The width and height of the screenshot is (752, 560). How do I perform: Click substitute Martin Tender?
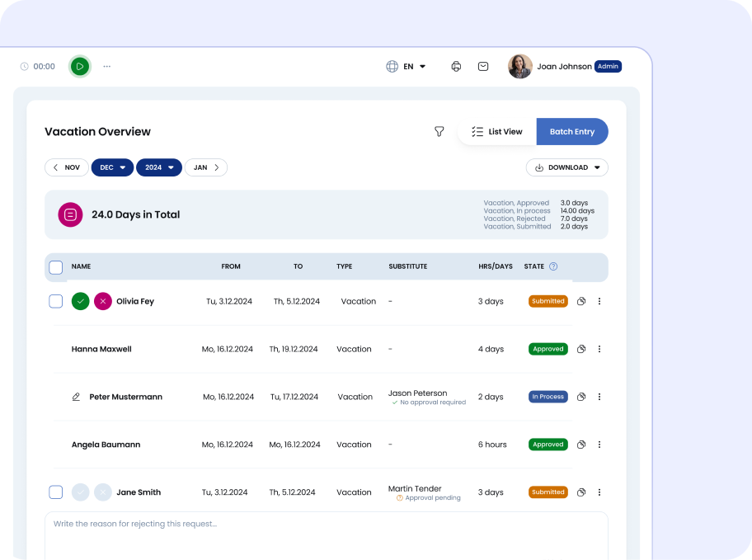(415, 488)
